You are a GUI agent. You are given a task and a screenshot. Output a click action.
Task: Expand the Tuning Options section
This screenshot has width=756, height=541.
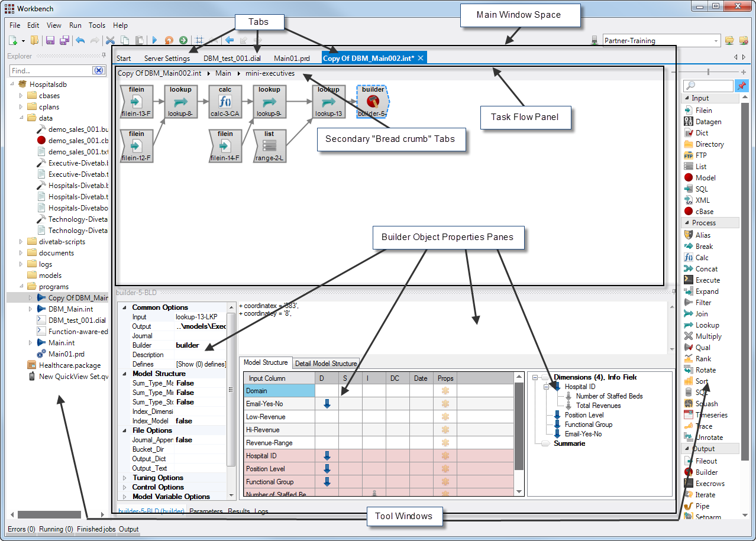pyautogui.click(x=123, y=478)
